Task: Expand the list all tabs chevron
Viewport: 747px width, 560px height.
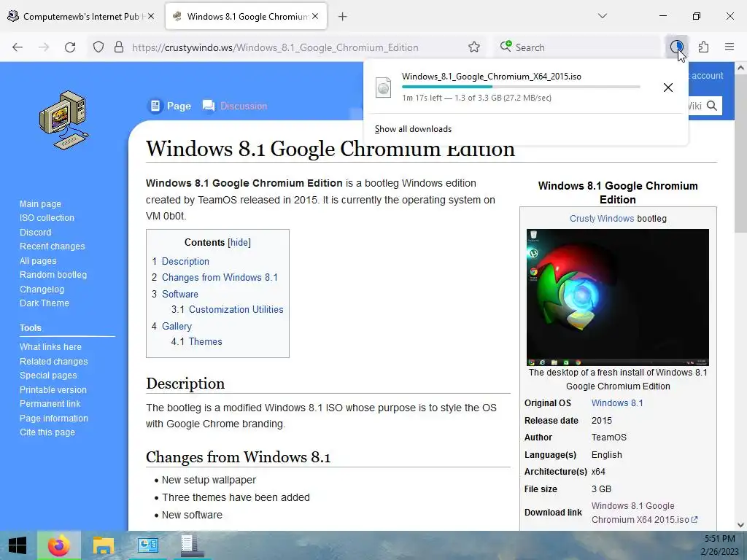Action: click(x=602, y=16)
